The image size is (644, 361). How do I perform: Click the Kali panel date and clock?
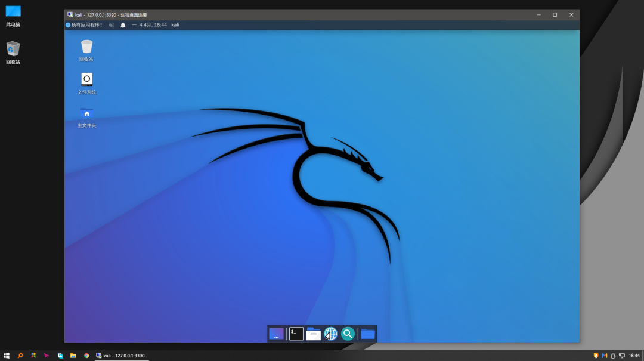coord(153,25)
